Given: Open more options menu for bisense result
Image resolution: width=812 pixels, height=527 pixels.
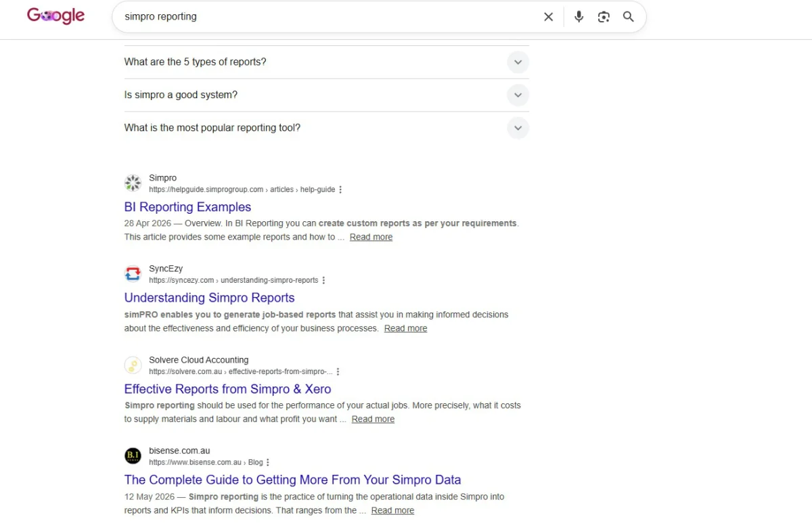Looking at the screenshot, I should click(268, 462).
